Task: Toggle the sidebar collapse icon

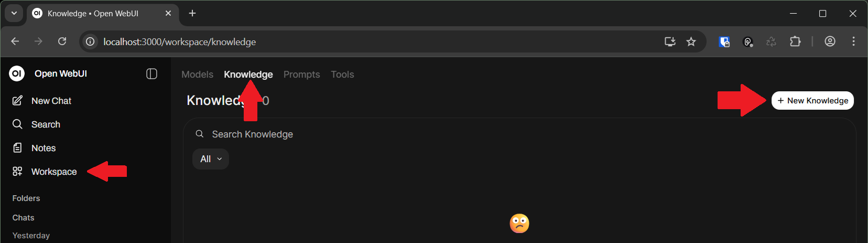Action: 151,74
